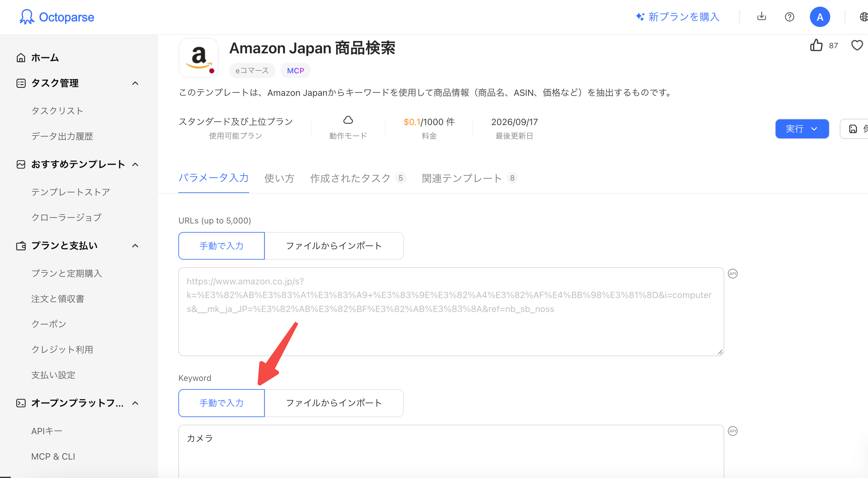
Task: Open タスクリスト in sidebar
Action: pyautogui.click(x=57, y=111)
